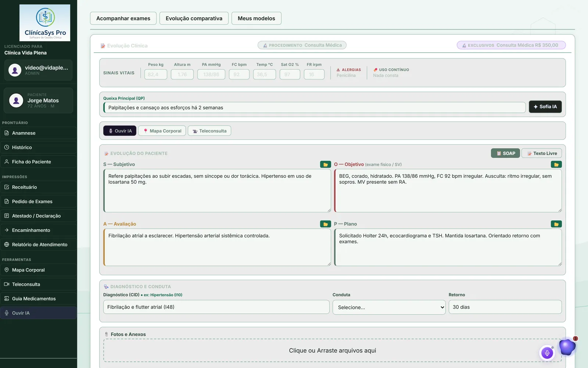Open the Evolução comparativa tab
Screen dimensions: 588x368
tap(194, 18)
